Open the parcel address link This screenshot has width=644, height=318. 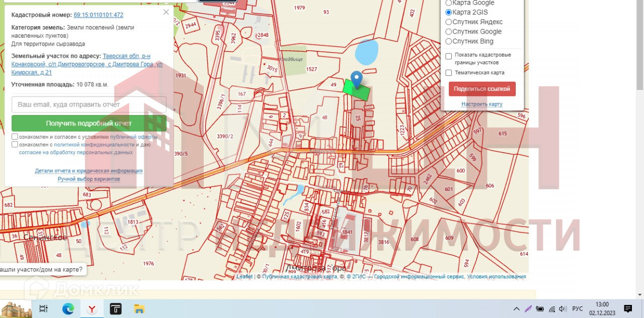(87, 64)
